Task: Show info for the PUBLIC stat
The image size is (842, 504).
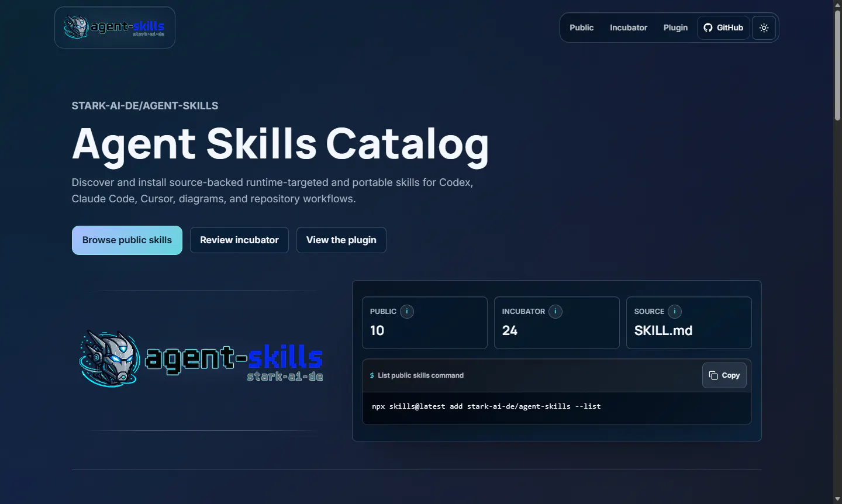Action: pos(407,312)
